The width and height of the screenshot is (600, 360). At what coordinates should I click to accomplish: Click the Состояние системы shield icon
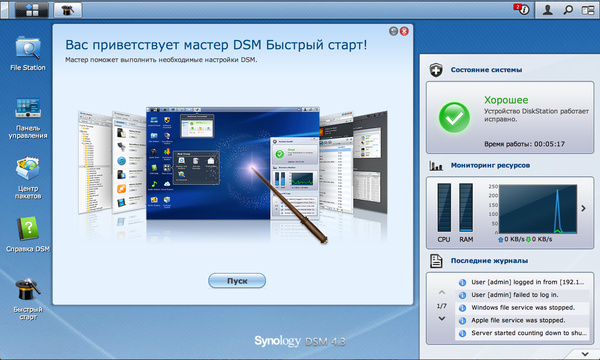click(436, 70)
